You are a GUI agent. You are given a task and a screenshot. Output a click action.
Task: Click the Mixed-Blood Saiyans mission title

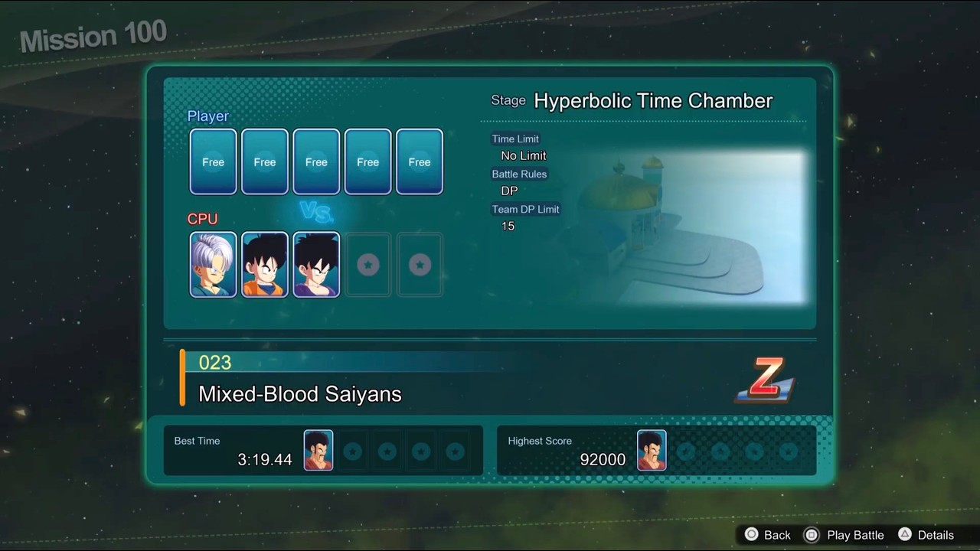click(300, 394)
